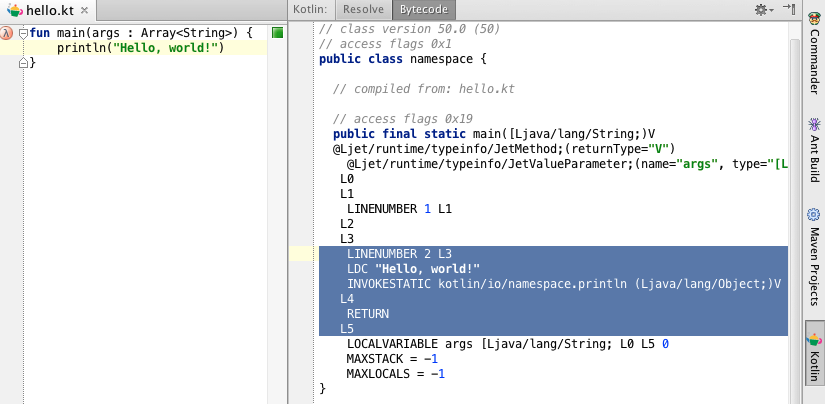The width and height of the screenshot is (825, 404).
Task: Click the hide panel arrow icon
Action: point(789,8)
